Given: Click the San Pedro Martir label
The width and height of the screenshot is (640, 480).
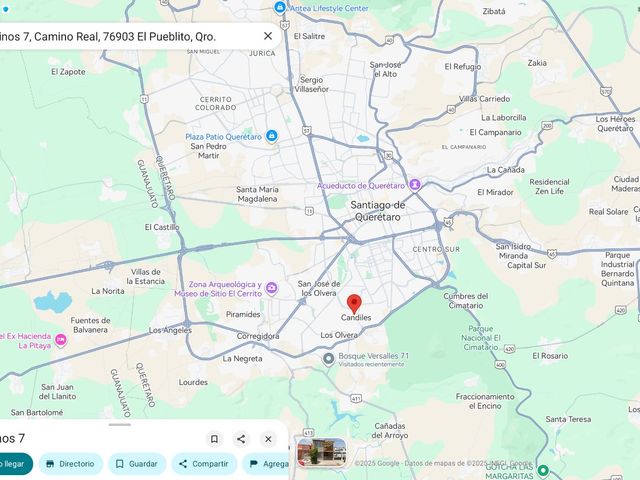Looking at the screenshot, I should (x=209, y=151).
